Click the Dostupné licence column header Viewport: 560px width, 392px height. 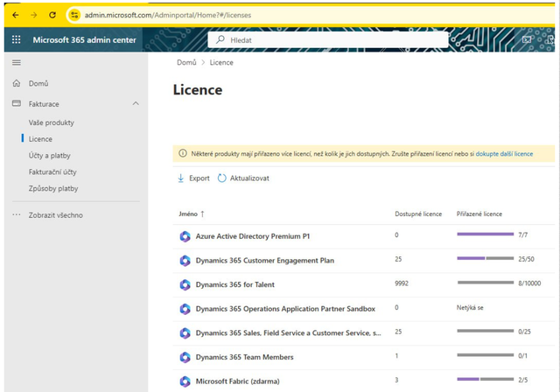pyautogui.click(x=418, y=213)
